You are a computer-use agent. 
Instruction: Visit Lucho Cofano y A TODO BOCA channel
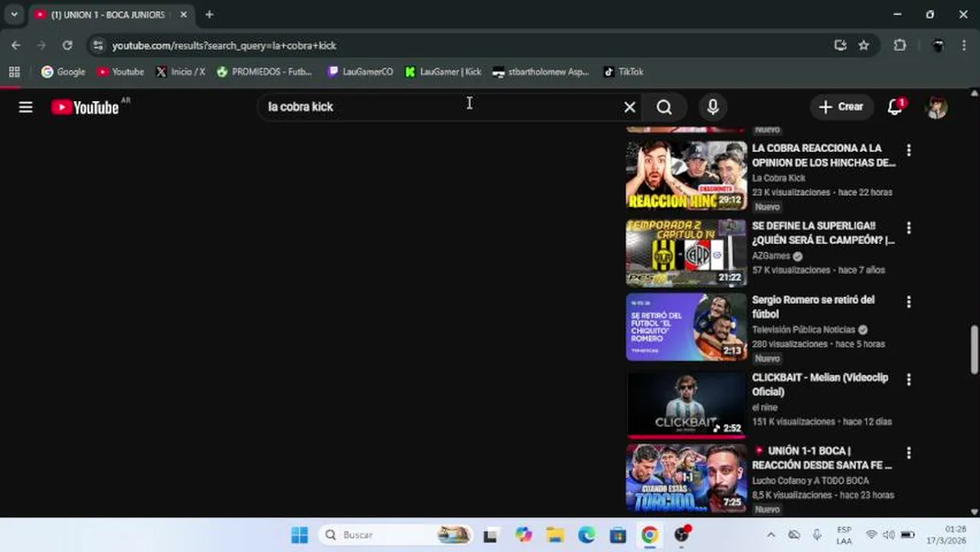click(x=811, y=481)
